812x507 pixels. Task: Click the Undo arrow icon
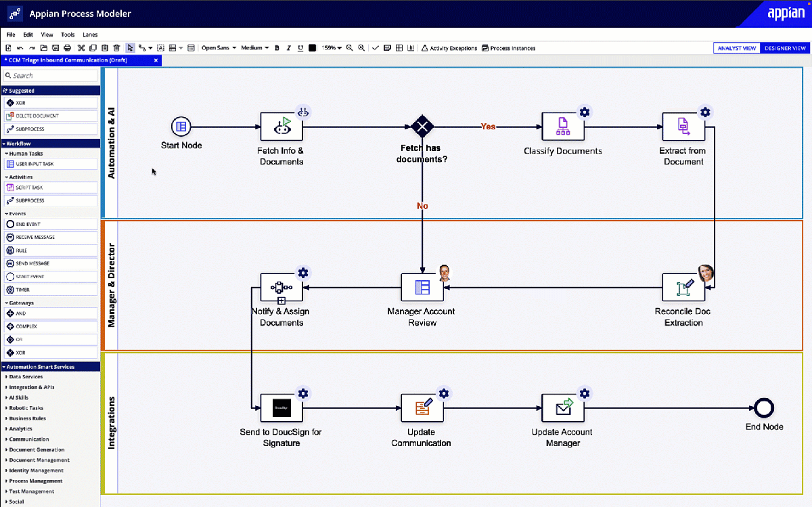point(20,48)
